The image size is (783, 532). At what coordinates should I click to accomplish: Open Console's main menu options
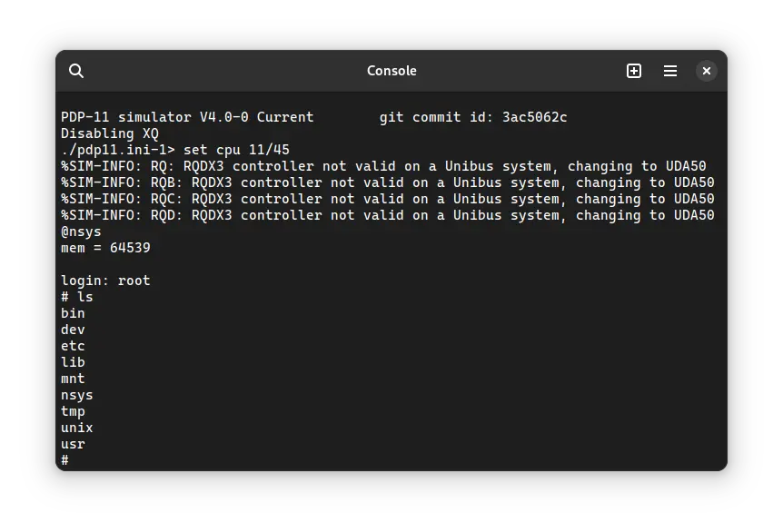pyautogui.click(x=670, y=70)
